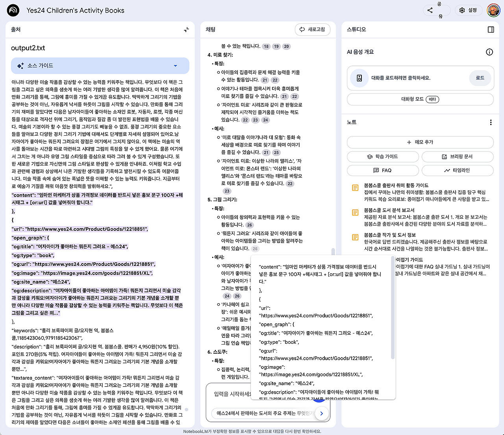Click the AI 음성 개요 info icon
Image resolution: width=504 pixels, height=435 pixels.
tap(489, 52)
